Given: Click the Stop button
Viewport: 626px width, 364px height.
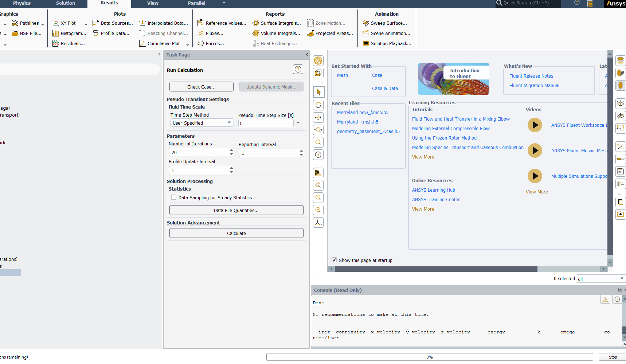Looking at the screenshot, I should point(613,357).
